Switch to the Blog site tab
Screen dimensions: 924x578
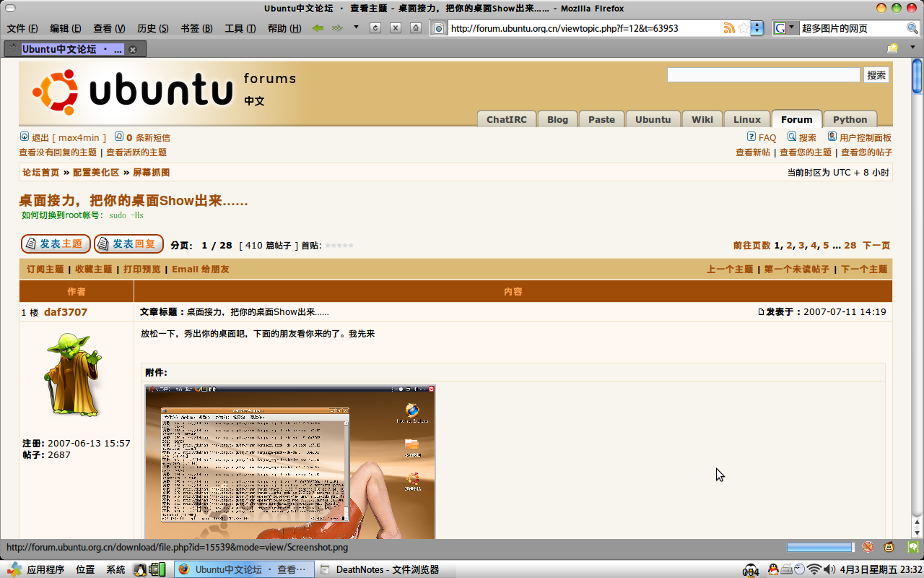pyautogui.click(x=557, y=119)
